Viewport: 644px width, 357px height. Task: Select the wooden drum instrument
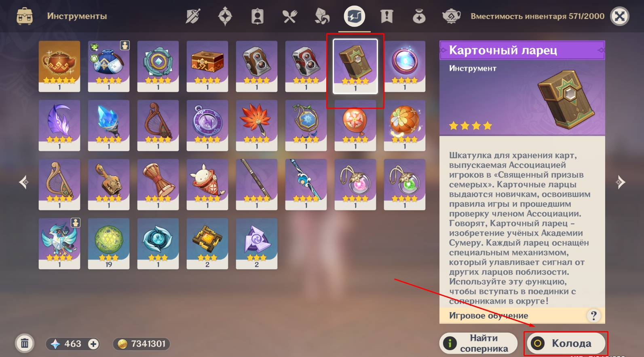[158, 185]
